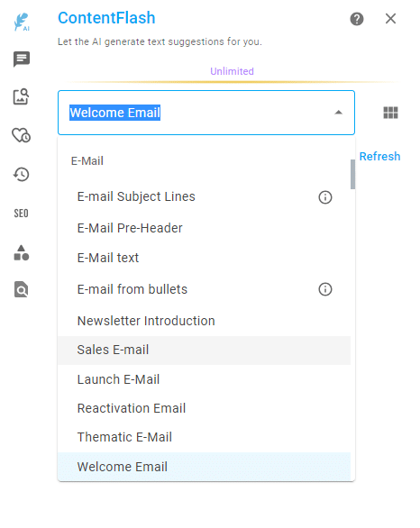
Task: Click the Refresh link
Action: (x=379, y=156)
